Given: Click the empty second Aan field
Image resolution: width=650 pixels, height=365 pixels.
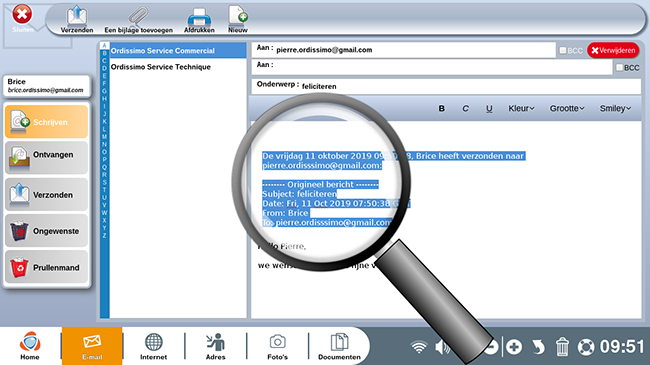Looking at the screenshot, I should [x=432, y=67].
